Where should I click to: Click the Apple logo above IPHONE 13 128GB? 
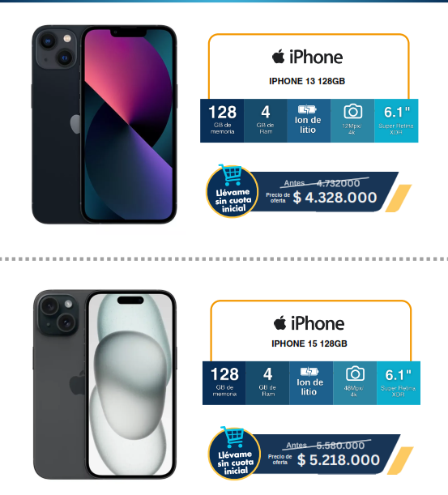point(278,57)
